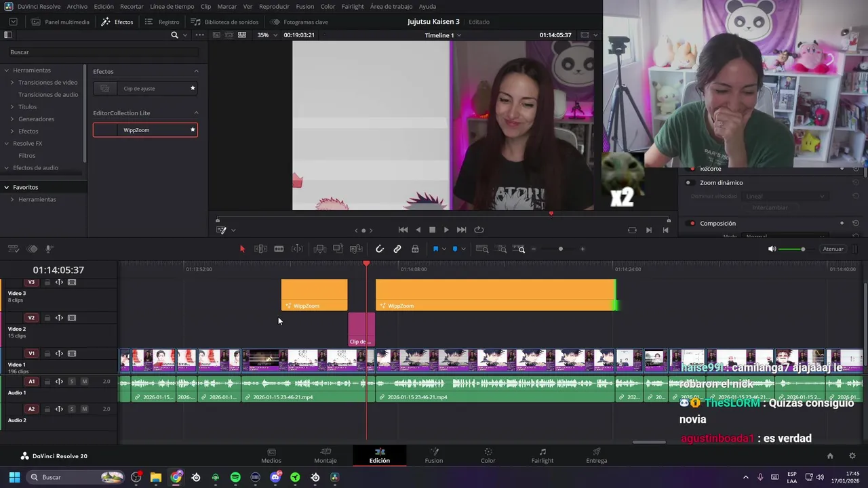This screenshot has width=868, height=488.
Task: Expand Transiciones de video tree item
Action: point(12,82)
